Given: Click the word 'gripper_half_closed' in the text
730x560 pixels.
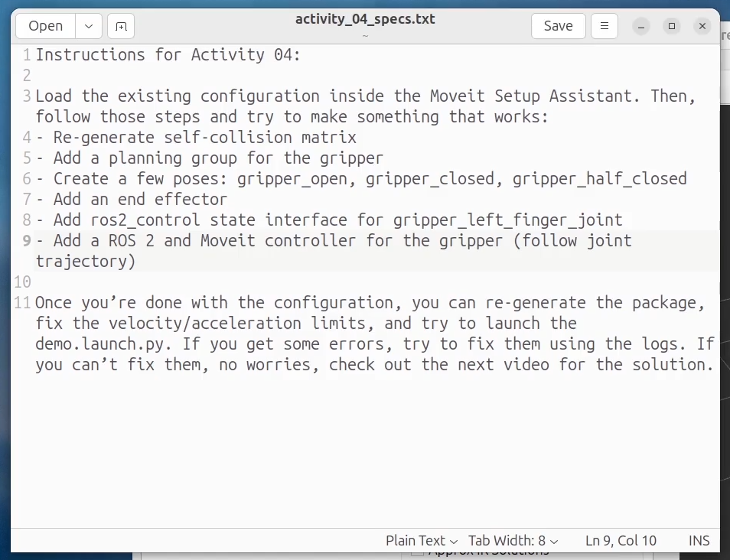Looking at the screenshot, I should [599, 179].
